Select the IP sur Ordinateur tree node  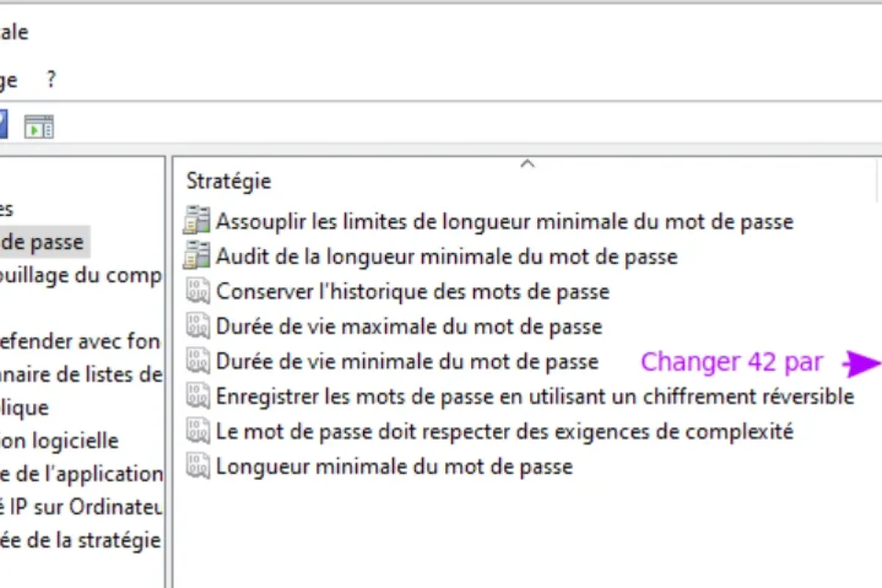click(81, 507)
